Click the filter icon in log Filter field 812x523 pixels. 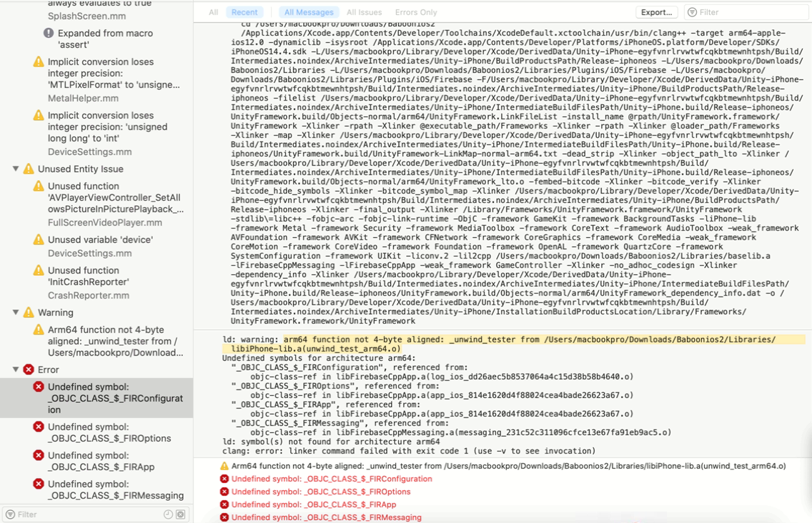692,12
